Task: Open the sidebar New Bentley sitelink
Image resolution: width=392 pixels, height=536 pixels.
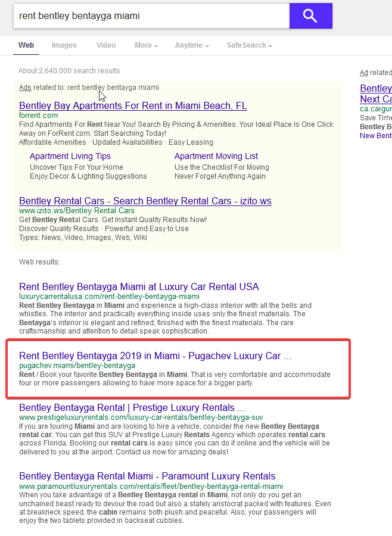Action: 376,136
